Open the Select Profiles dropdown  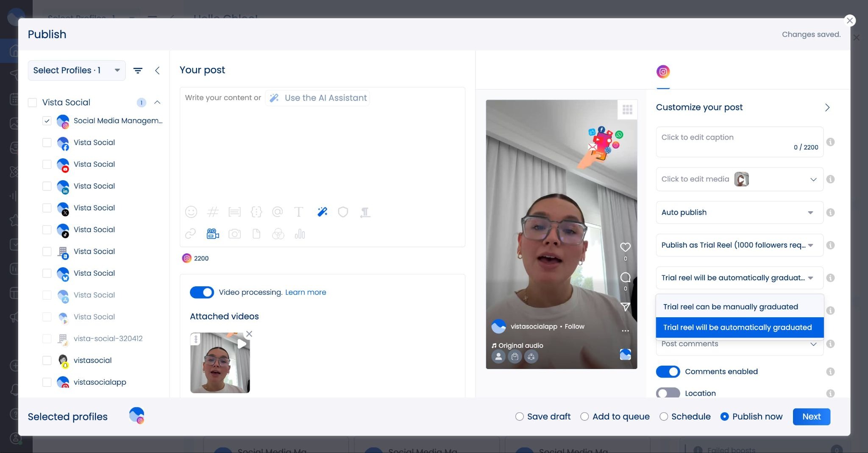(x=77, y=70)
